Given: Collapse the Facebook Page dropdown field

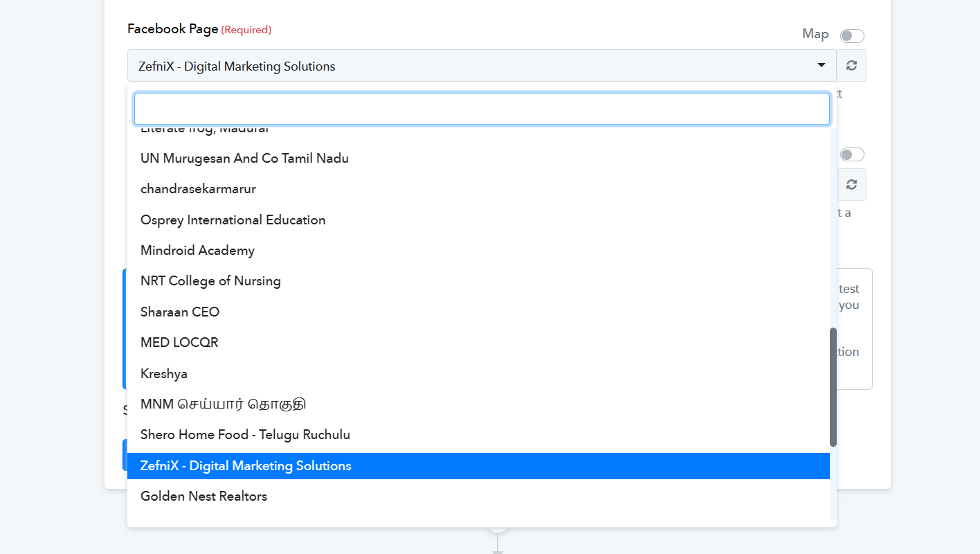Looking at the screenshot, I should (482, 66).
